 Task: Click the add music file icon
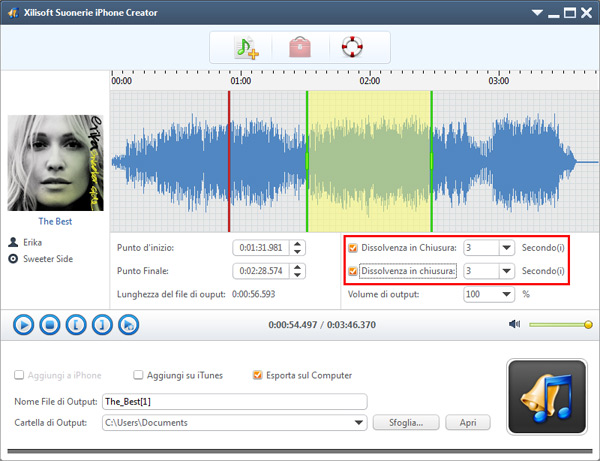[247, 47]
